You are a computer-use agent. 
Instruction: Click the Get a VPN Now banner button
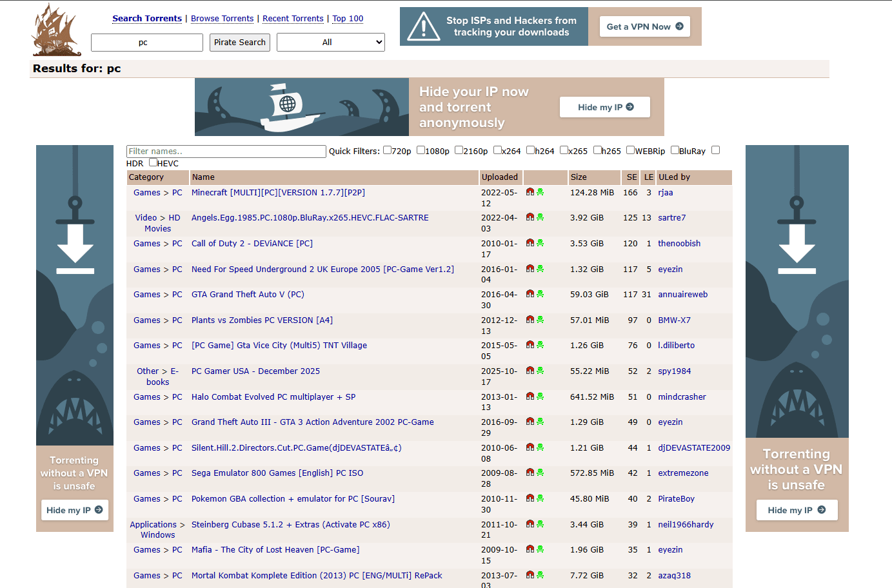[644, 26]
